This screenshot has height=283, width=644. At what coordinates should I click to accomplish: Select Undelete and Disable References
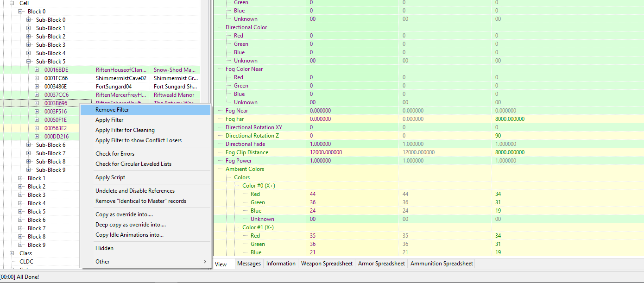tap(145, 191)
